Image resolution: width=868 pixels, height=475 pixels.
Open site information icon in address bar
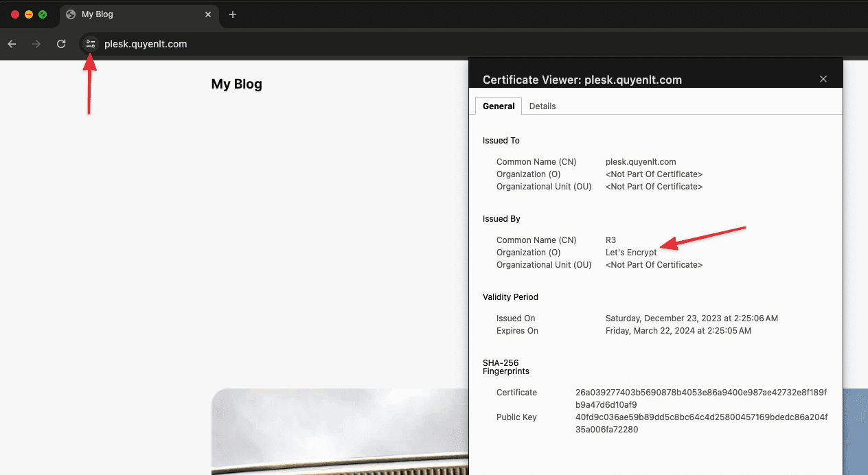coord(90,44)
